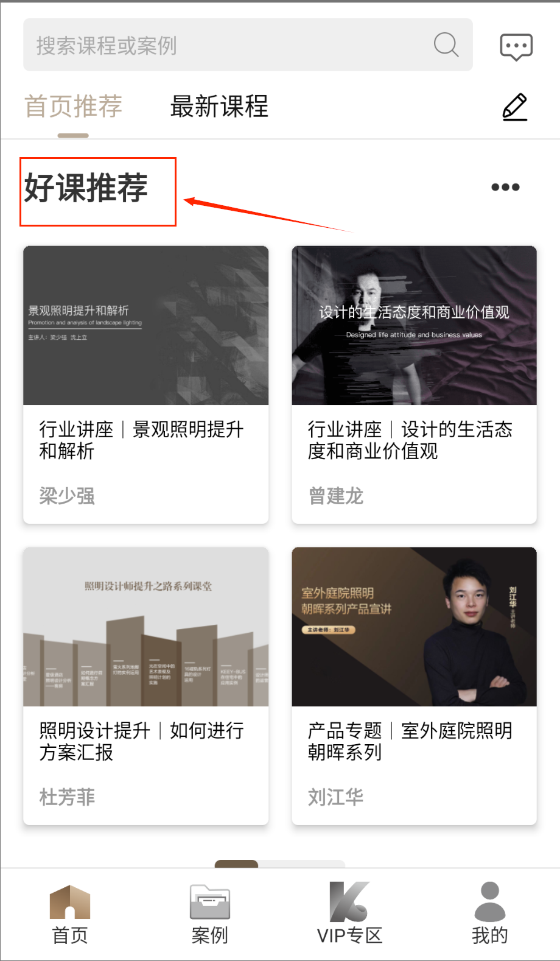Open 室外庭院照明 朝晖系列 course thumbnail

click(x=414, y=627)
